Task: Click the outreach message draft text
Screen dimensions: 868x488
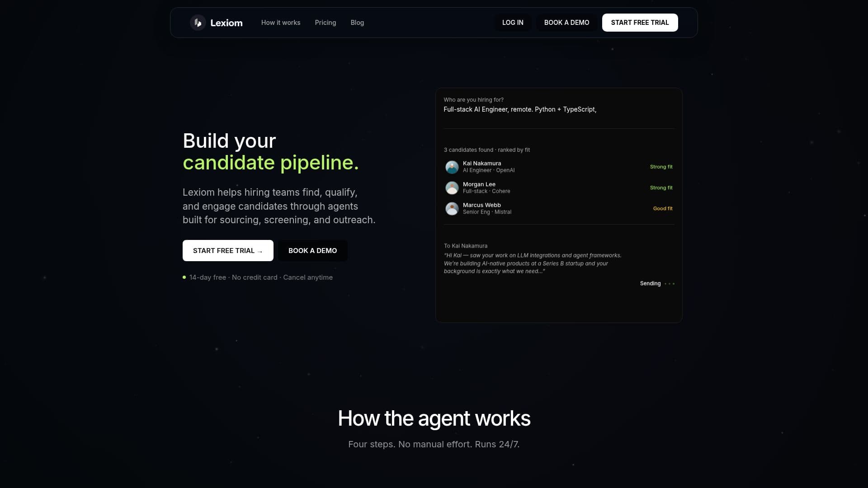Action: tap(533, 263)
